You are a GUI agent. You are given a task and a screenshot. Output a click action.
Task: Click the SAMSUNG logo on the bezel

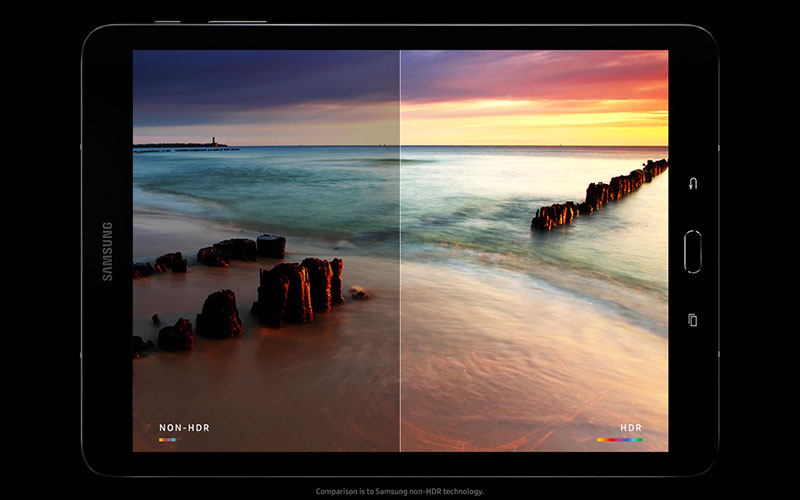coord(107,251)
